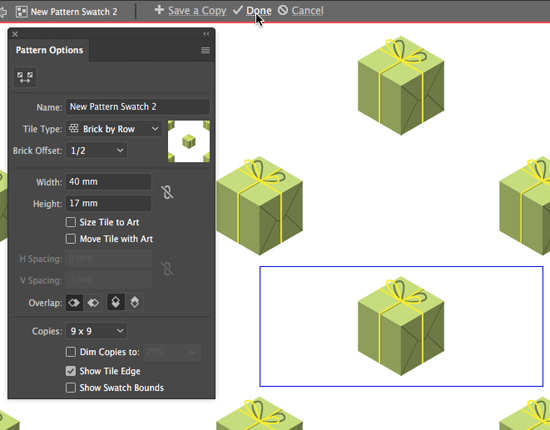Open the Tile Type dropdown
This screenshot has height=430, width=550.
tap(114, 129)
